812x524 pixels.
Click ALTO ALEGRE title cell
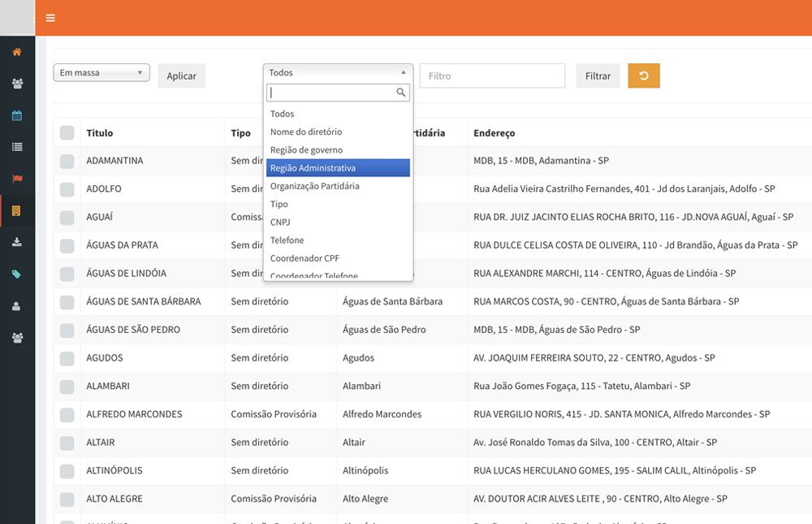click(x=114, y=499)
